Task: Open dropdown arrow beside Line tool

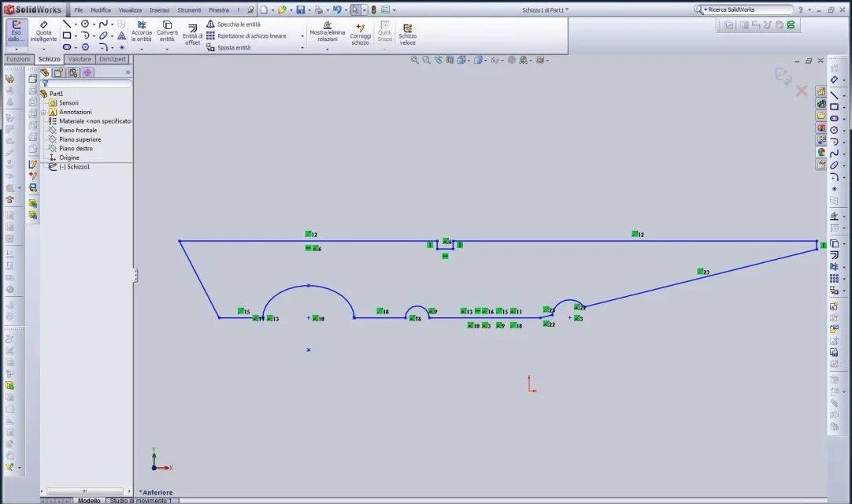Action: click(x=76, y=24)
